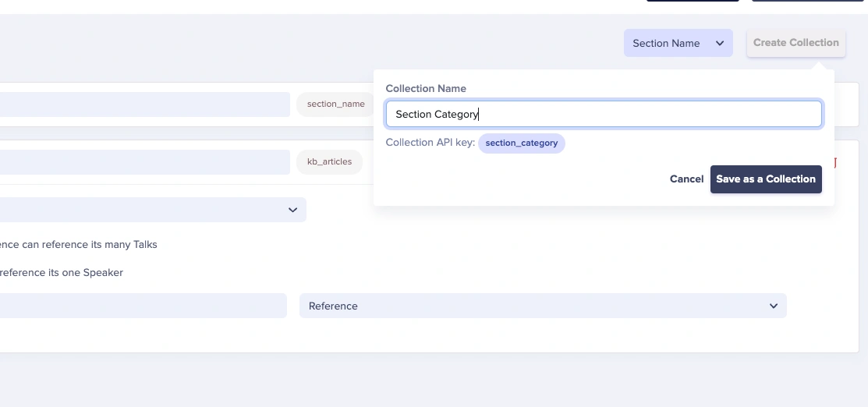Cancel the collection creation popup
This screenshot has height=407, width=868.
click(686, 179)
